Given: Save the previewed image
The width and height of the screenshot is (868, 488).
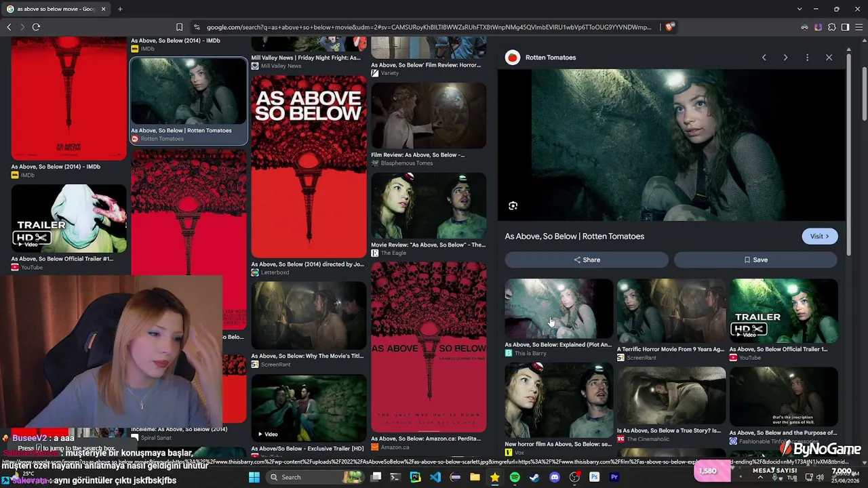Looking at the screenshot, I should 755,260.
